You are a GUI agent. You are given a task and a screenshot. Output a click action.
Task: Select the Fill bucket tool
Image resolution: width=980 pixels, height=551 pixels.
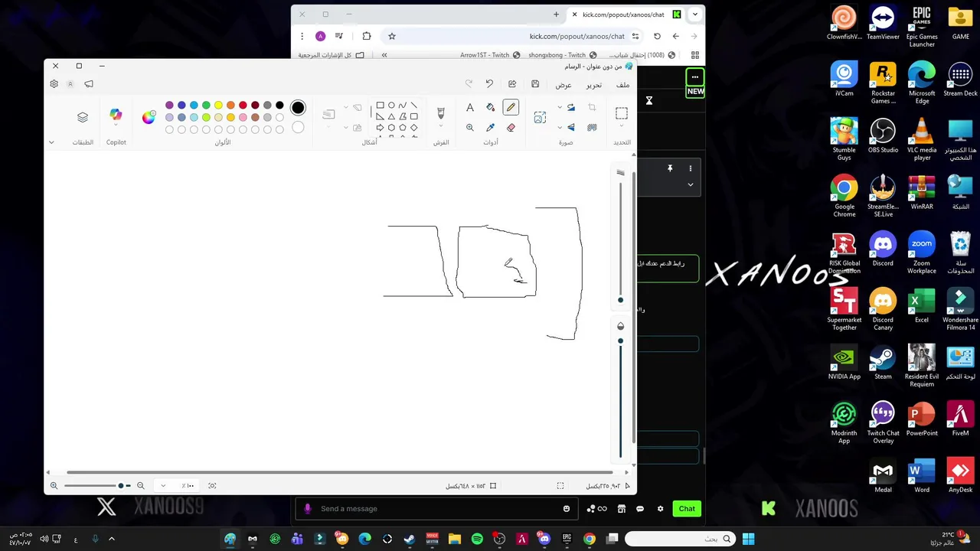(x=491, y=108)
